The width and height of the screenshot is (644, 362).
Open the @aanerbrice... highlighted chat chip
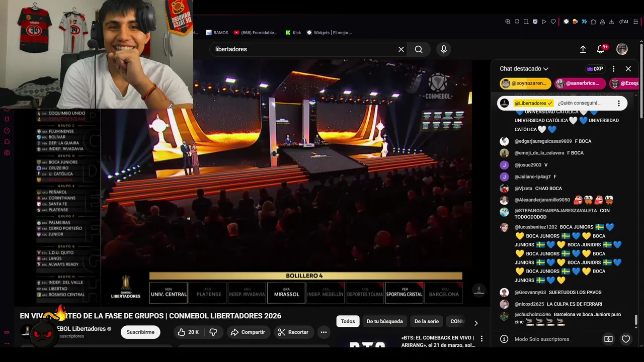point(580,83)
